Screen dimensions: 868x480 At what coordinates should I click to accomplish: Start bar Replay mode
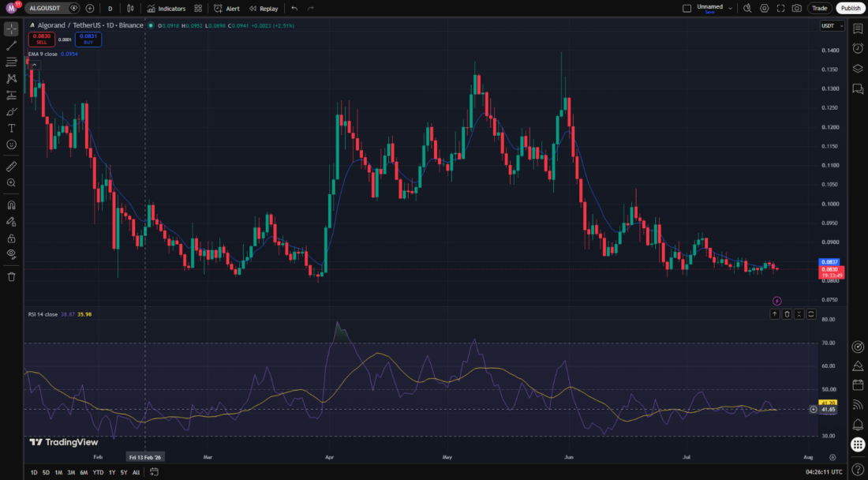264,9
